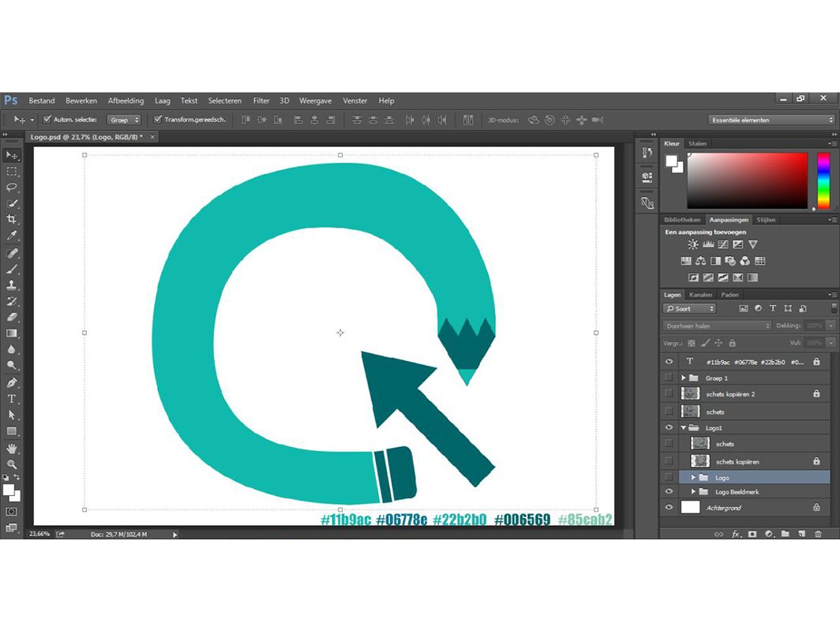The image size is (840, 631).
Task: Open the Soort layer filter dropdown
Action: point(689,309)
